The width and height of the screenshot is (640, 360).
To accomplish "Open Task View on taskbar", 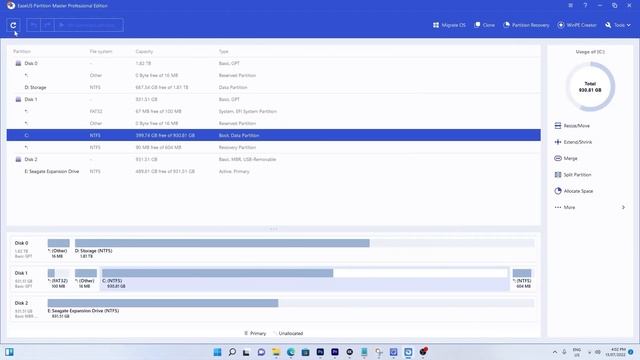I will (246, 352).
